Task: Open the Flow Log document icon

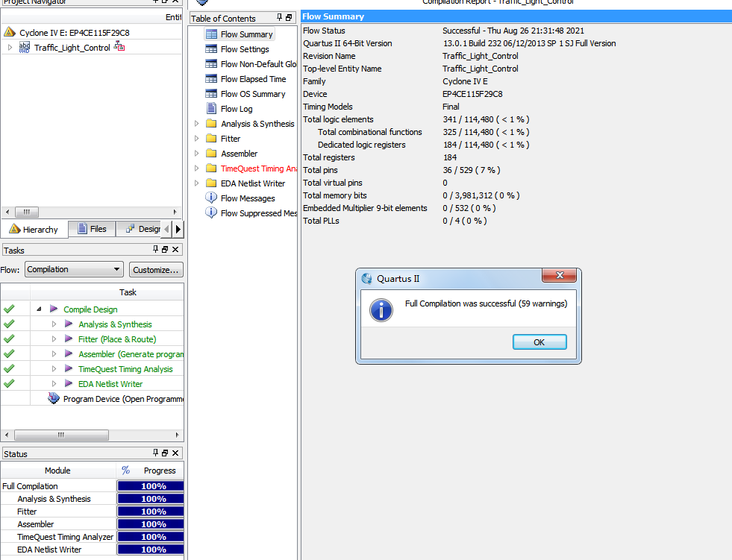Action: coord(211,109)
